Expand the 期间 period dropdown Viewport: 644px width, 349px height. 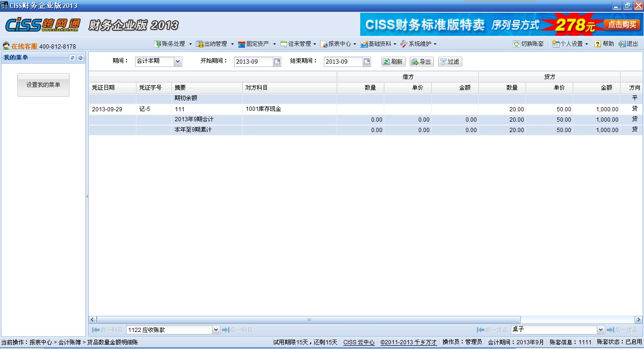coord(178,61)
